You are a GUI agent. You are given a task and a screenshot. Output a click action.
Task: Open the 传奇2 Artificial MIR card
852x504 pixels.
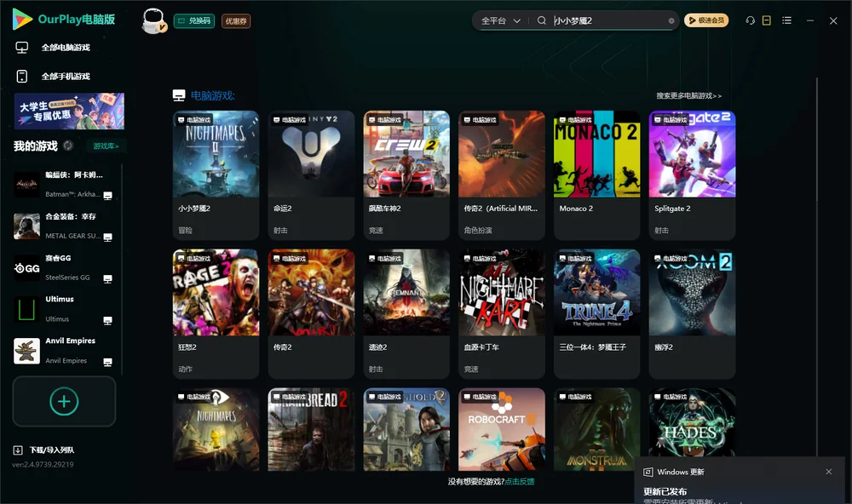(x=502, y=175)
